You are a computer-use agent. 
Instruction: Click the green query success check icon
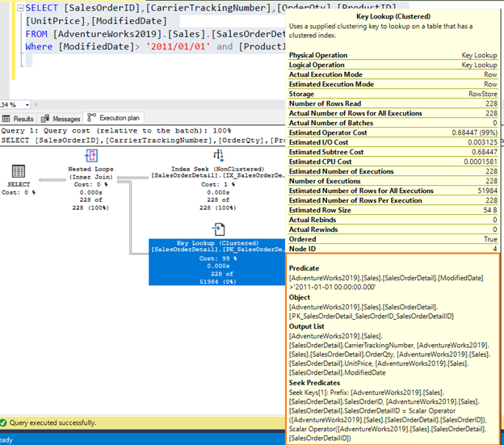coord(3,422)
